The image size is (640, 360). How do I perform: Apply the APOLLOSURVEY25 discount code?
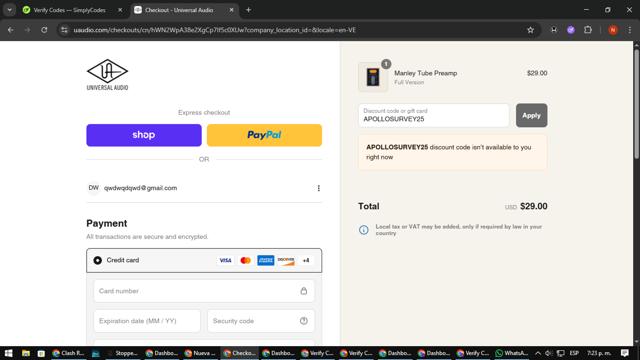[x=531, y=115]
